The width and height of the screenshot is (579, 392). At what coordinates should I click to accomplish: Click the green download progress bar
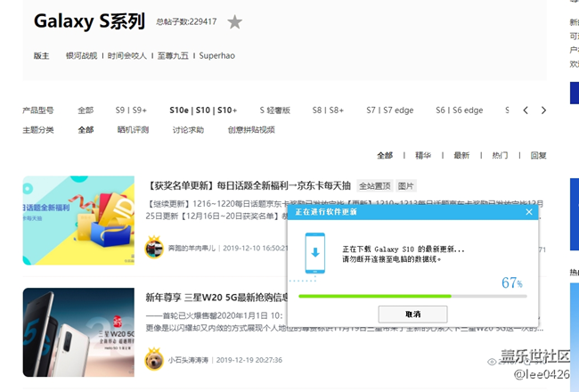pyautogui.click(x=374, y=296)
